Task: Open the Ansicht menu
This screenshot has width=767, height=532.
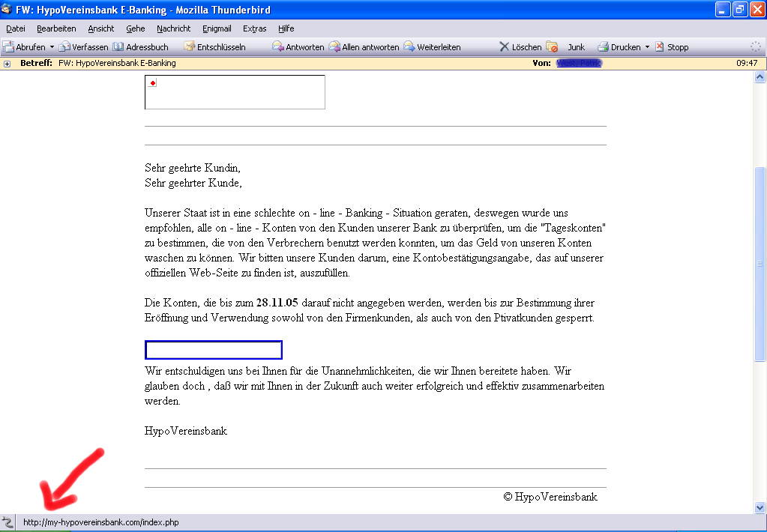Action: point(101,28)
